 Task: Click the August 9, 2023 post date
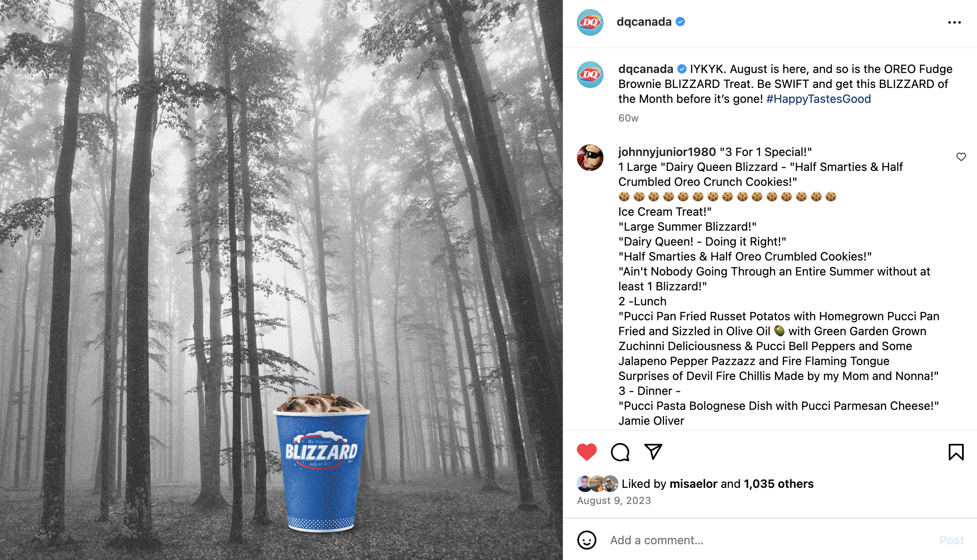pos(614,501)
